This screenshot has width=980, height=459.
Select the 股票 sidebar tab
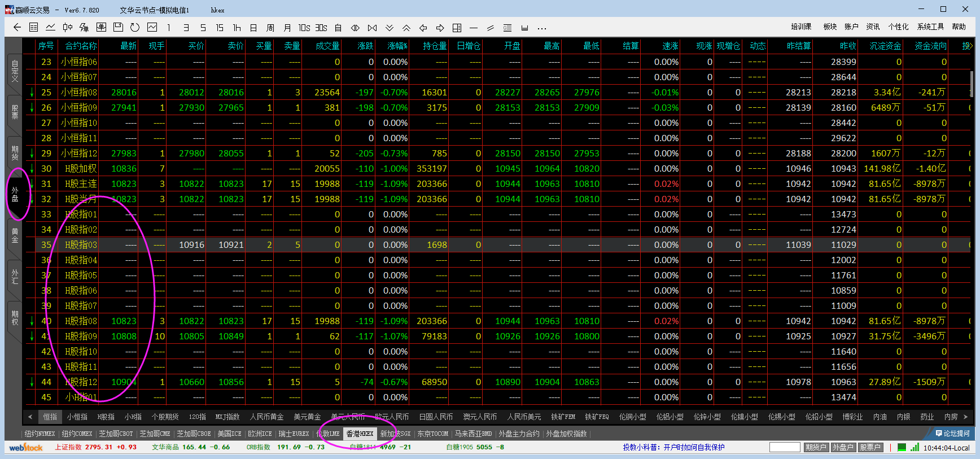click(15, 112)
